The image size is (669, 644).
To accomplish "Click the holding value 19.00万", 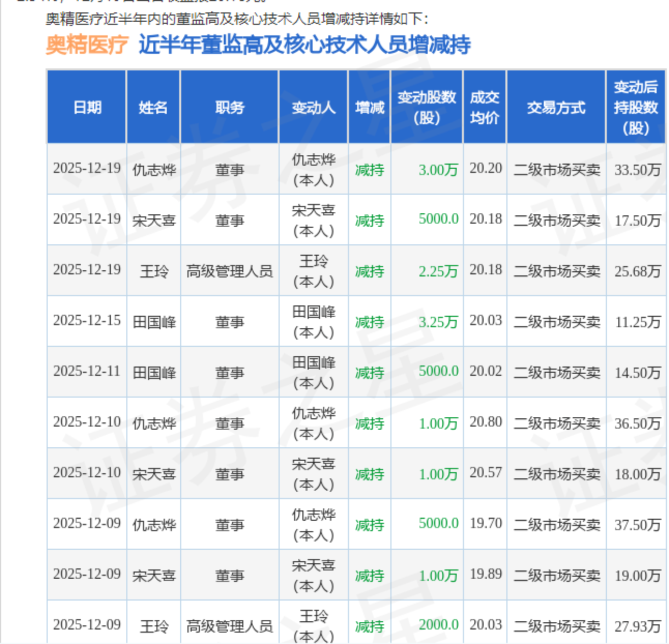I will tap(637, 576).
